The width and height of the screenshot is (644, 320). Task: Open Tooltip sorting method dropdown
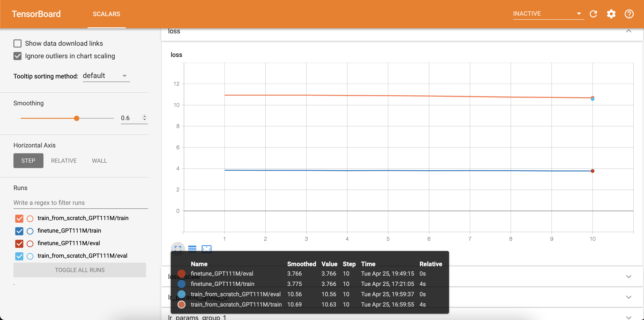106,76
